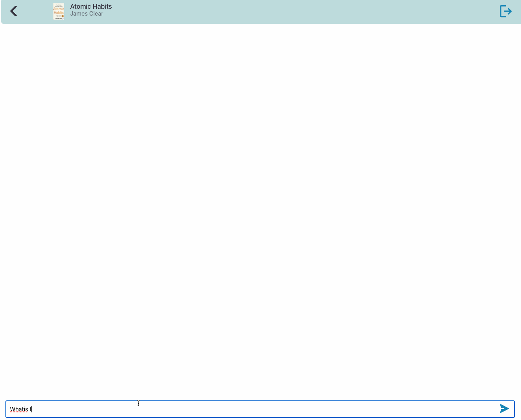Go back using the left chevron arrow
521x420 pixels.
point(14,11)
